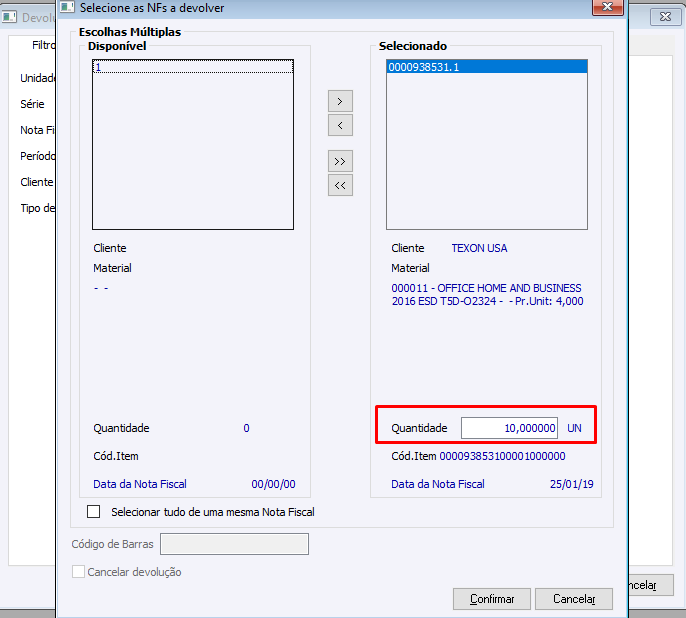
Task: Click TEXON USA client name
Action: click(x=479, y=248)
